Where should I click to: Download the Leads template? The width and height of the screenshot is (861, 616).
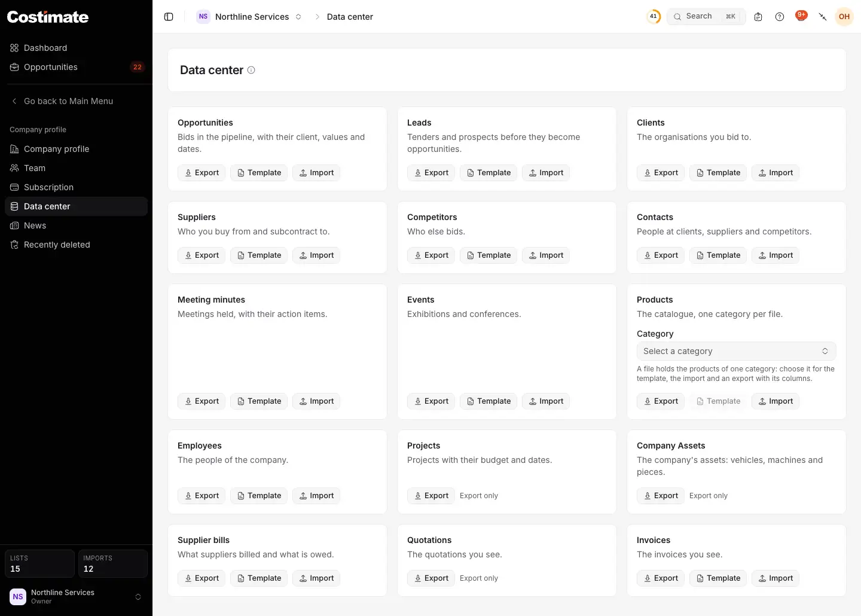(x=488, y=173)
